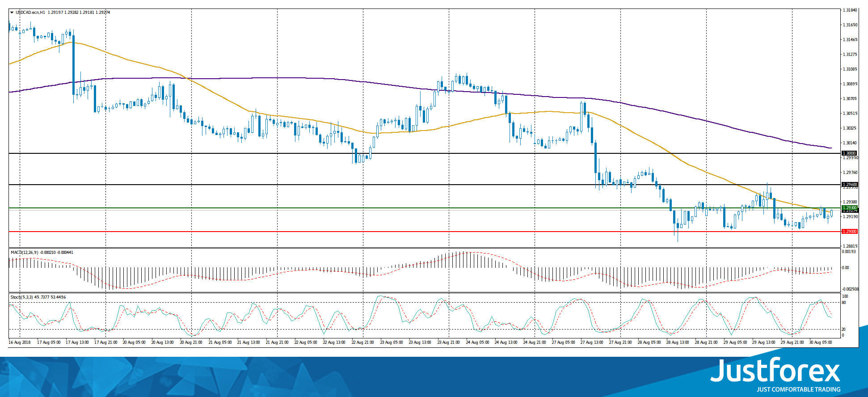
Task: Click the small triangle before USDCAD.ecn,H1
Action: pos(12,13)
